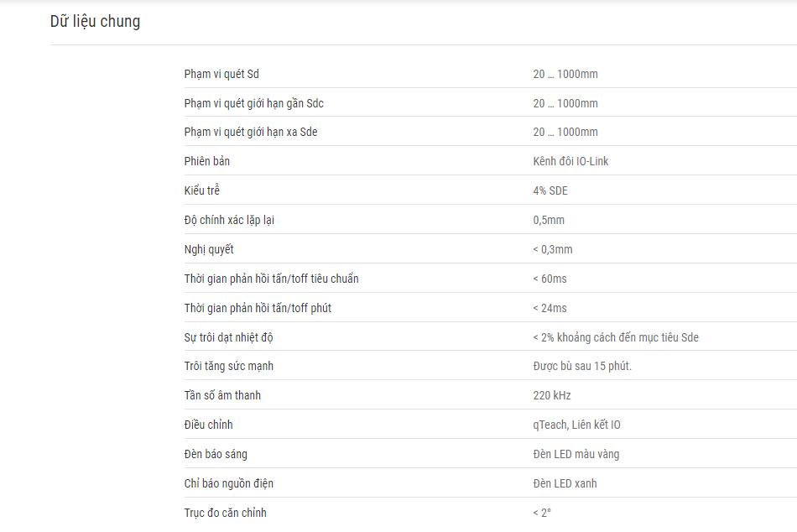The image size is (797, 532).
Task: Click the 'Được bù sau 15 phút.' value
Action: coord(582,366)
